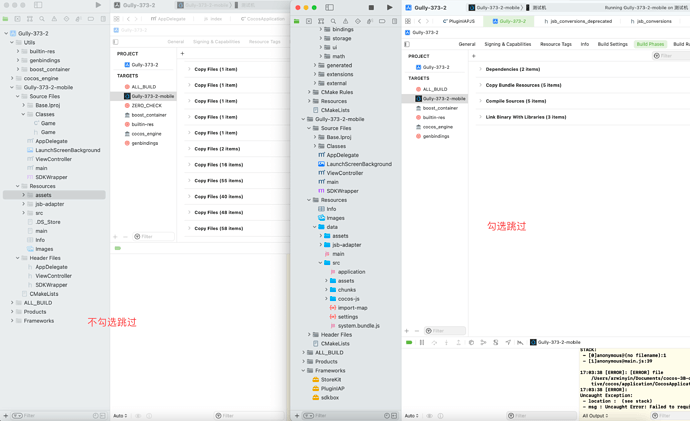The image size is (690, 421).
Task: Open source control navigator in right window
Action: click(309, 21)
